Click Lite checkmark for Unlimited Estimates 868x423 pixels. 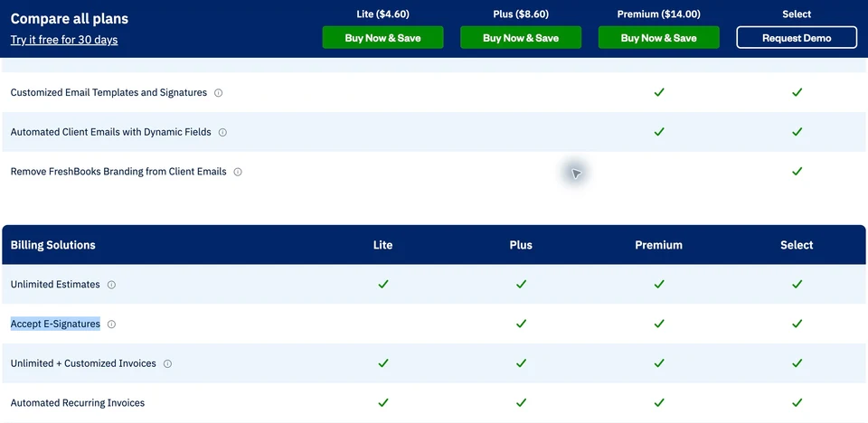pyautogui.click(x=383, y=284)
